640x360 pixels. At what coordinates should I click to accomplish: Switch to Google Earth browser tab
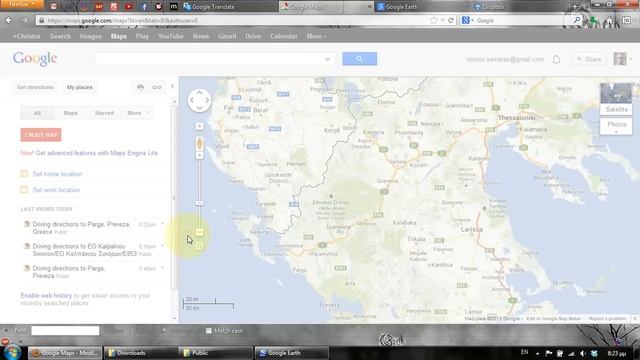pyautogui.click(x=422, y=7)
